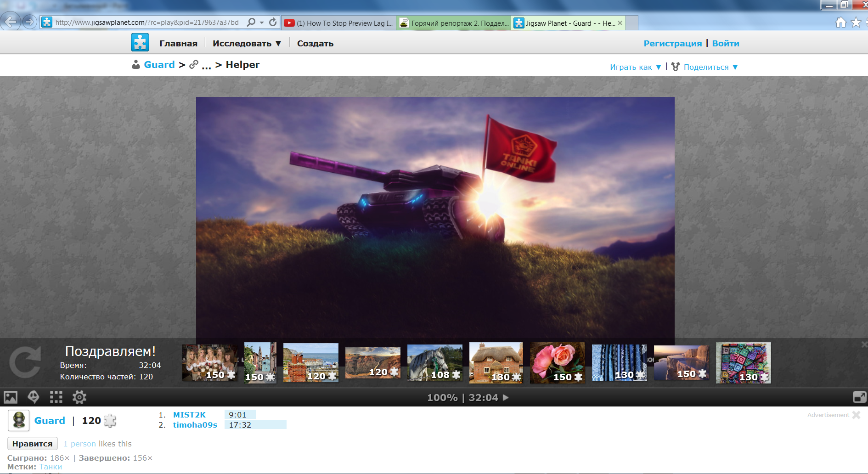
Task: Click the Завершено: 156× statistic
Action: coord(116,458)
